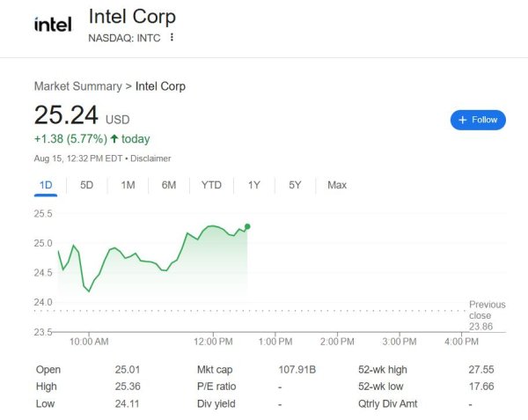This screenshot has width=528, height=420.
Task: Switch to the 5D chart range
Action: click(87, 185)
